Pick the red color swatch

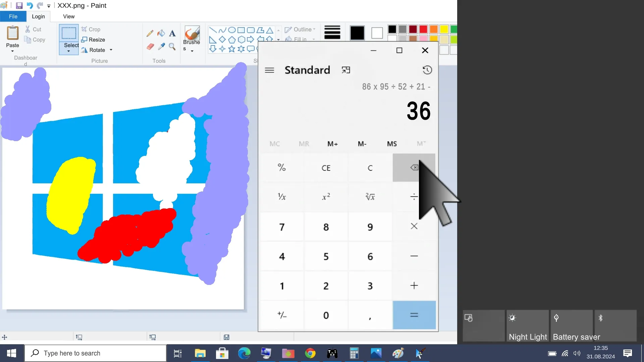423,29
